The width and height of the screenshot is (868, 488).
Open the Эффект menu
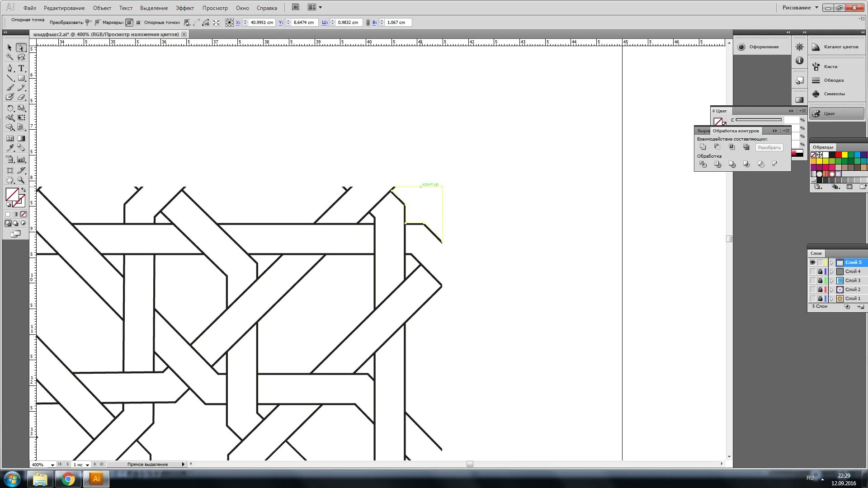(184, 8)
